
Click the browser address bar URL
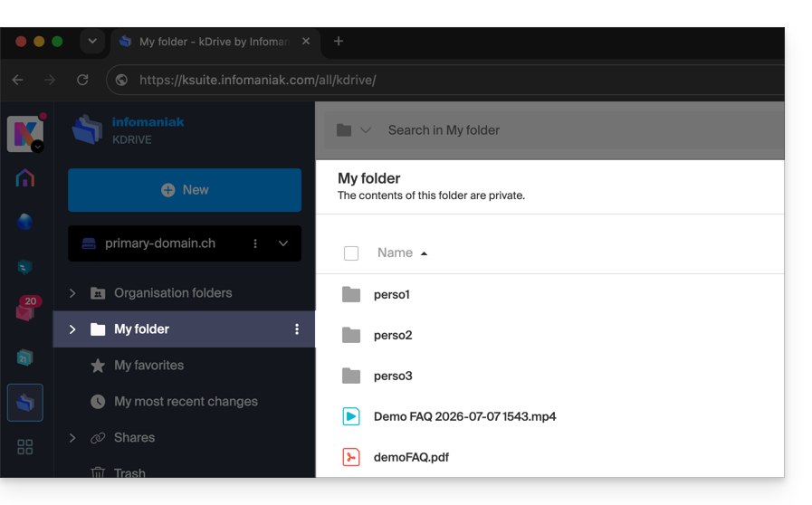pyautogui.click(x=258, y=80)
